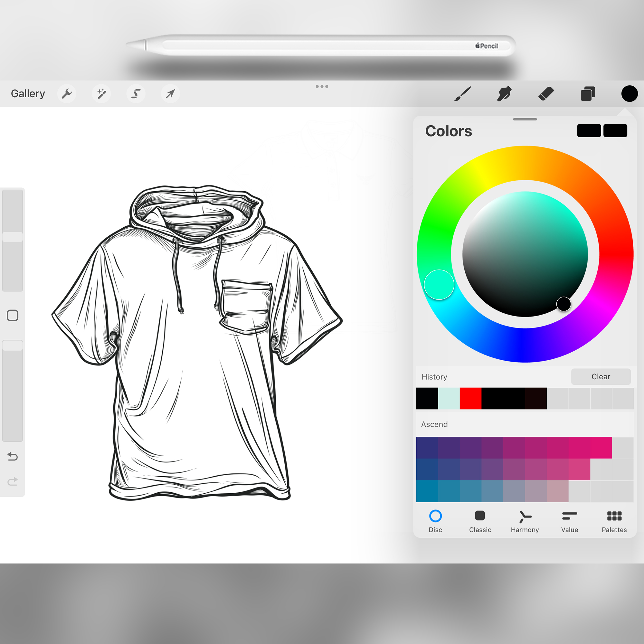
Task: Tap the Colors panel drag handle
Action: pyautogui.click(x=525, y=119)
